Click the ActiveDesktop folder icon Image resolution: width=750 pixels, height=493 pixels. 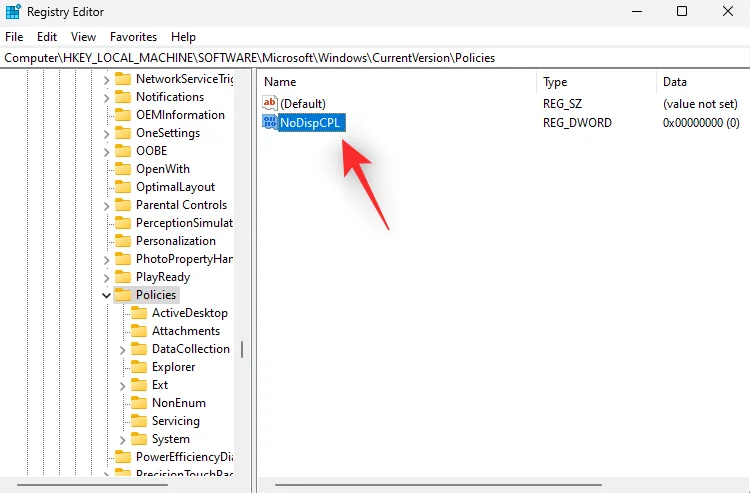(139, 313)
